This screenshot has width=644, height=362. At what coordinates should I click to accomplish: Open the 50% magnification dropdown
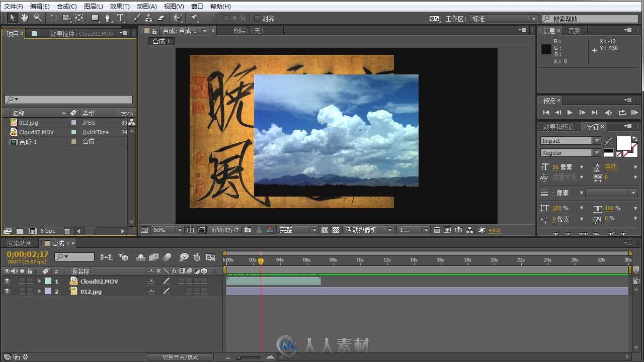click(x=168, y=230)
